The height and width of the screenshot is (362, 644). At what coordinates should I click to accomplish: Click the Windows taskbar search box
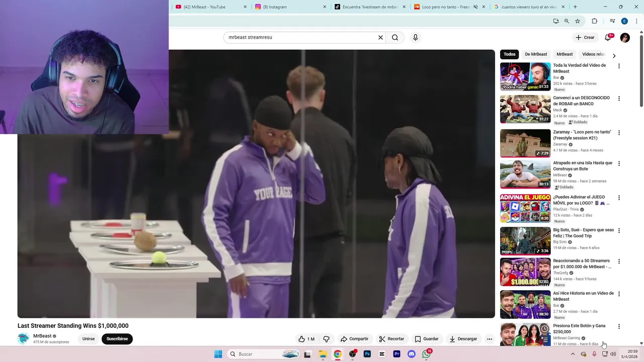tap(263, 354)
